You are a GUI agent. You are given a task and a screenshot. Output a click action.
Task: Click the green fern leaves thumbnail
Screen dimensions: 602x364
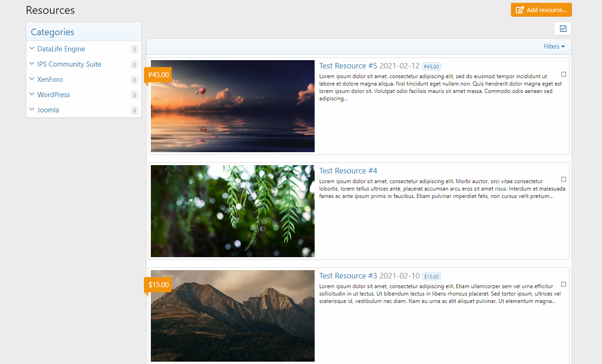click(232, 211)
